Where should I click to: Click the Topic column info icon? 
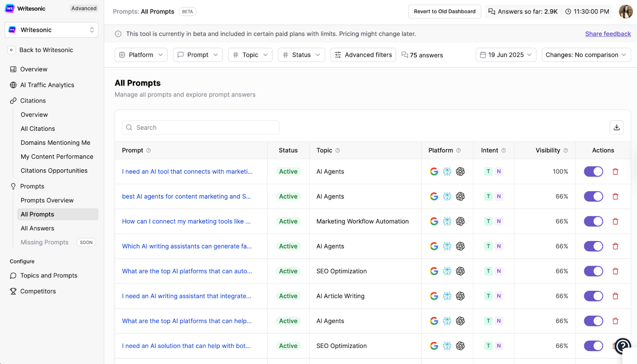[337, 150]
